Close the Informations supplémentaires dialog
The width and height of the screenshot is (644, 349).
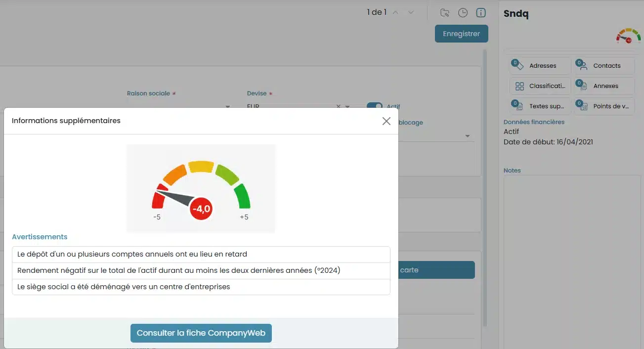386,121
